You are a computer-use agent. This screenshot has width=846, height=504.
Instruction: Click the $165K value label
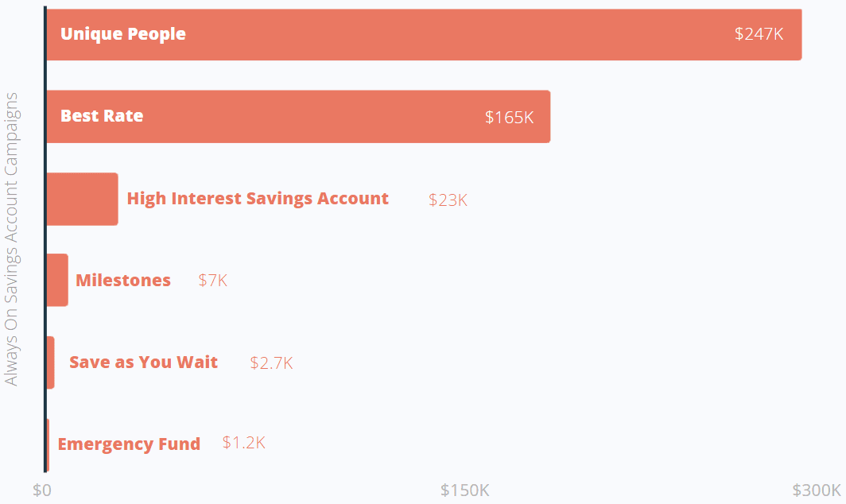(509, 117)
